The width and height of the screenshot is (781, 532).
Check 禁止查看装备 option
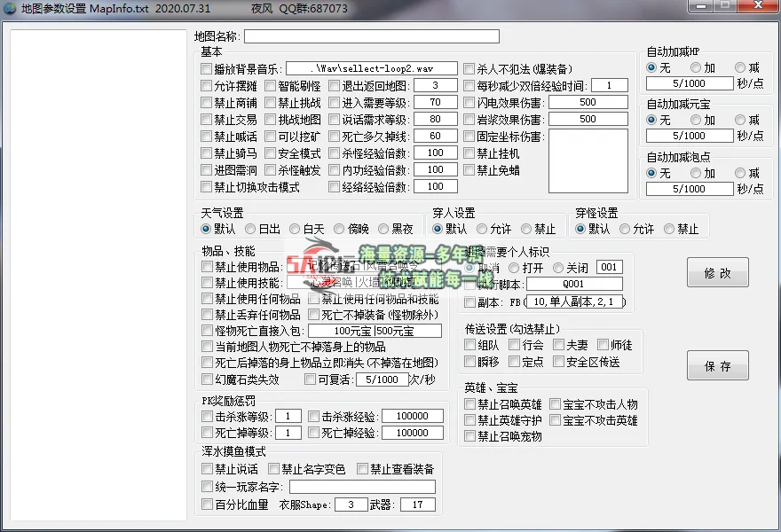[362, 468]
